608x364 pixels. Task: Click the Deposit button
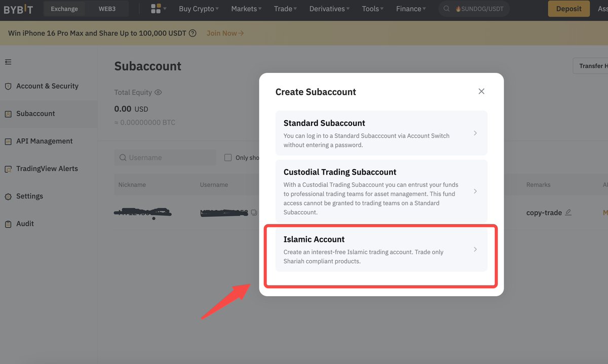pos(569,9)
